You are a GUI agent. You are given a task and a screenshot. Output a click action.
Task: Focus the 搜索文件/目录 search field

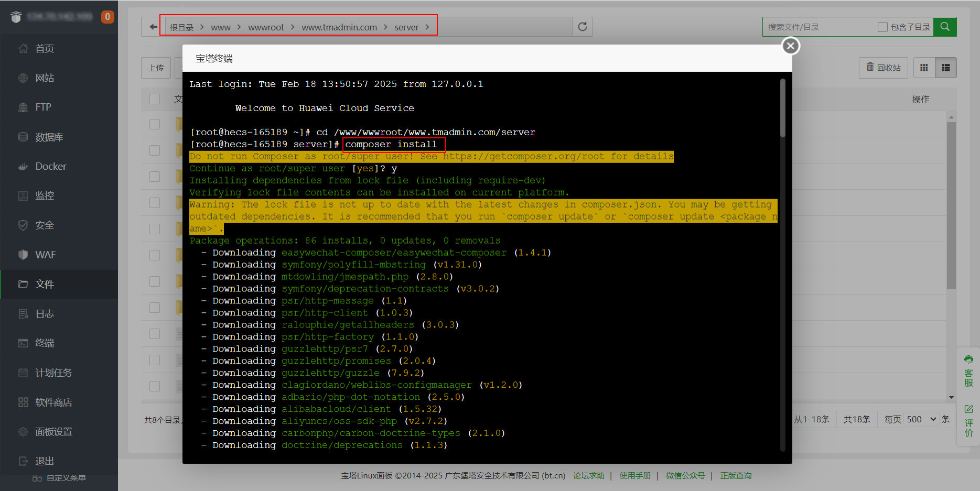pyautogui.click(x=819, y=27)
